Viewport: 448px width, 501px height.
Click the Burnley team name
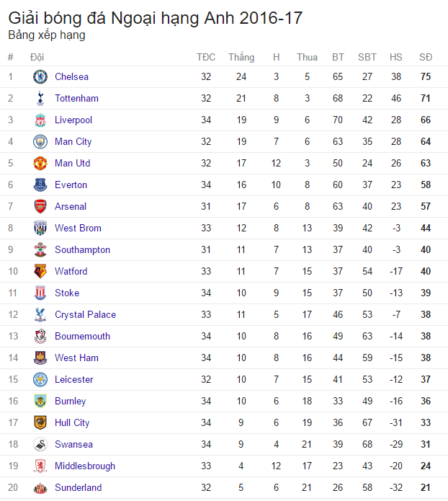(71, 402)
